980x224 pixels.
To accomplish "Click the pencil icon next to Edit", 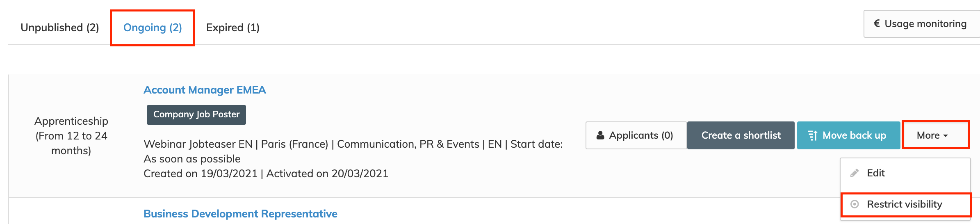I will point(855,173).
